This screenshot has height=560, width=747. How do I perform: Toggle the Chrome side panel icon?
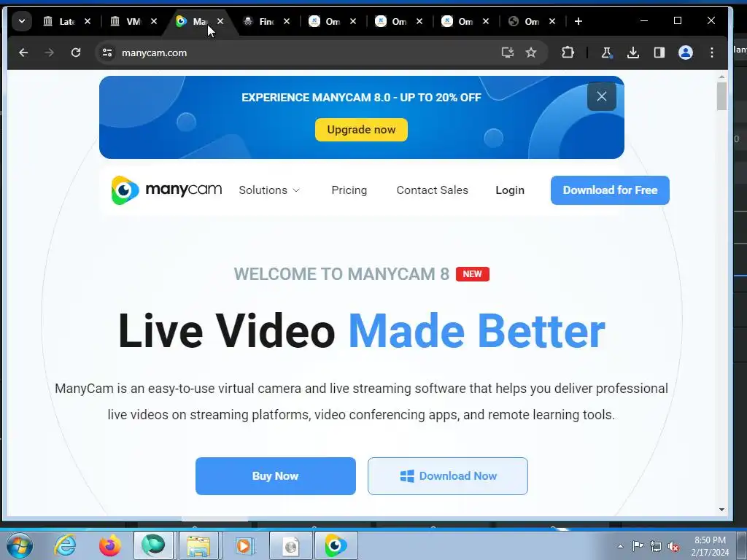(x=659, y=52)
